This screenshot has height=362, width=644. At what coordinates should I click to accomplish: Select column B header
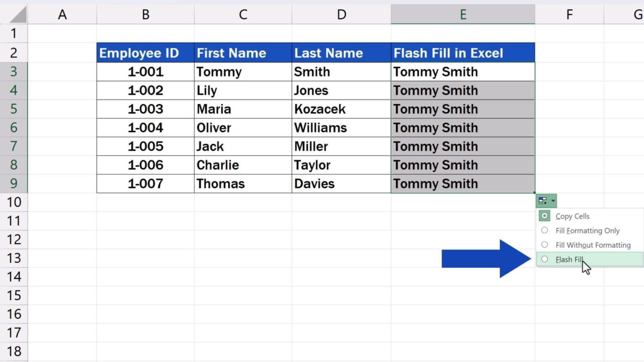pyautogui.click(x=145, y=14)
